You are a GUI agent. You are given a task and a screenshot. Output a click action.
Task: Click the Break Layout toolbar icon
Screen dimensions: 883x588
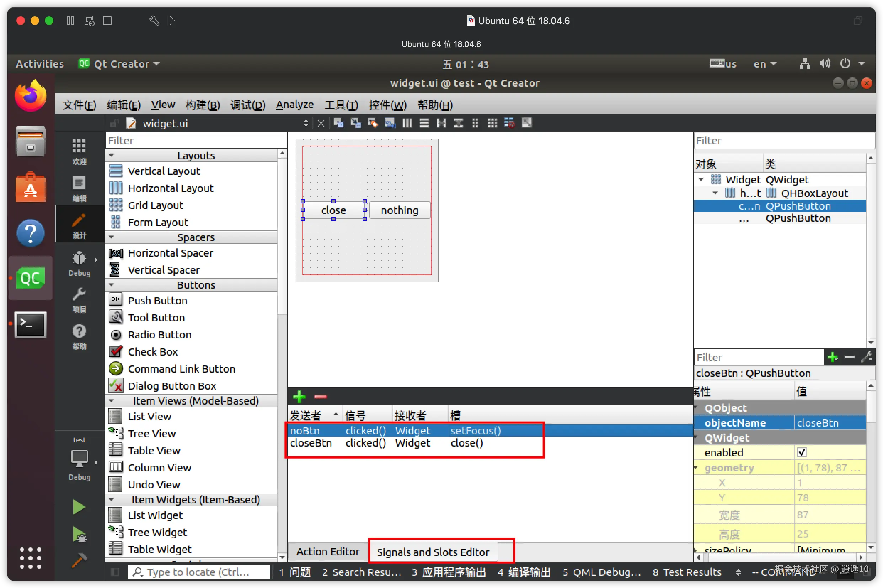tap(509, 123)
